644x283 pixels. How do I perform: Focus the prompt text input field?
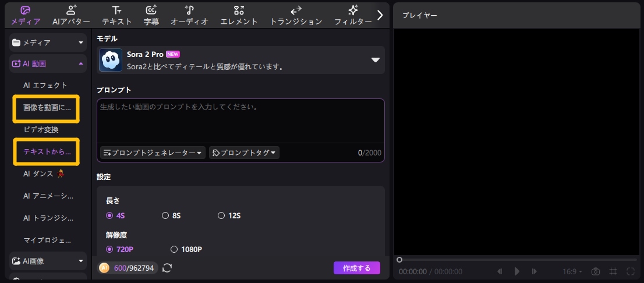pos(240,121)
